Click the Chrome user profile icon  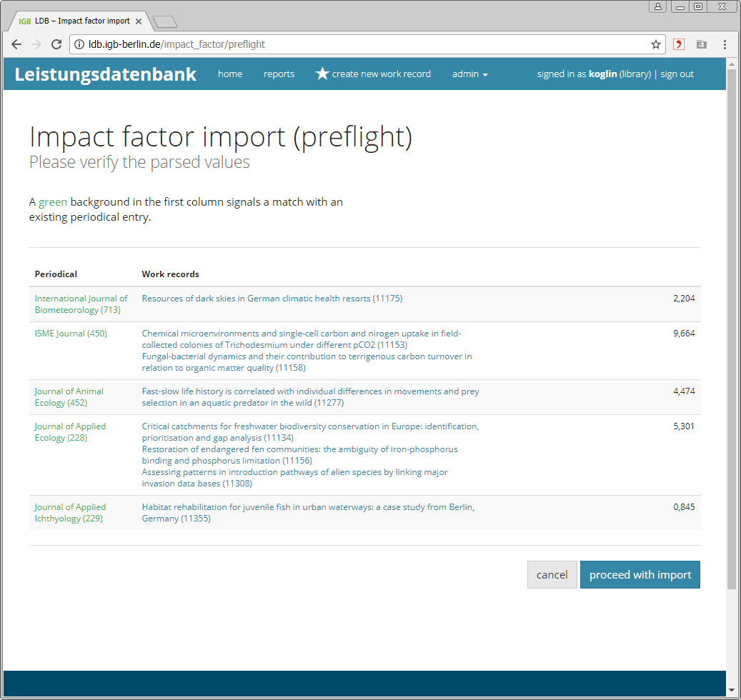coord(657,6)
